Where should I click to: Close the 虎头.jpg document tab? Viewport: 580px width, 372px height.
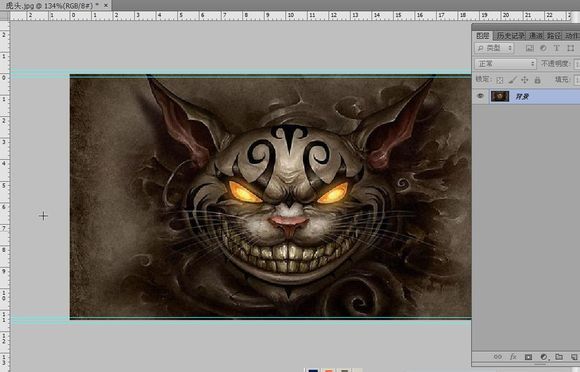[x=106, y=5]
